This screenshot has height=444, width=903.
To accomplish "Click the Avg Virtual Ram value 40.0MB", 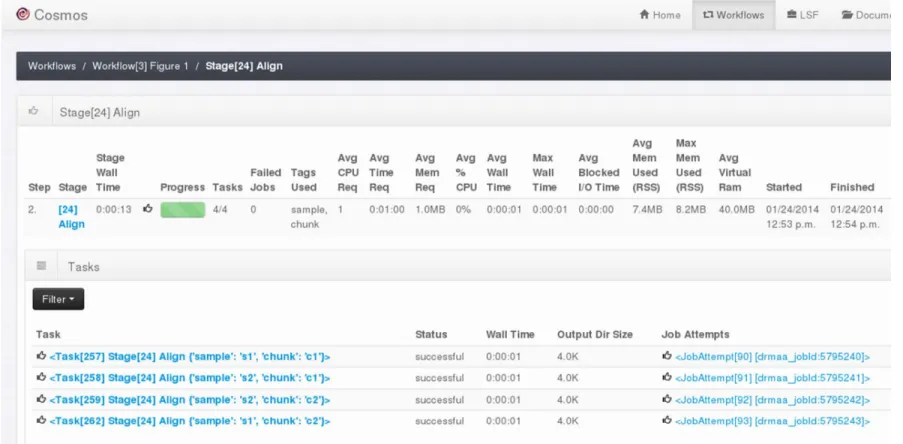I will coord(737,210).
